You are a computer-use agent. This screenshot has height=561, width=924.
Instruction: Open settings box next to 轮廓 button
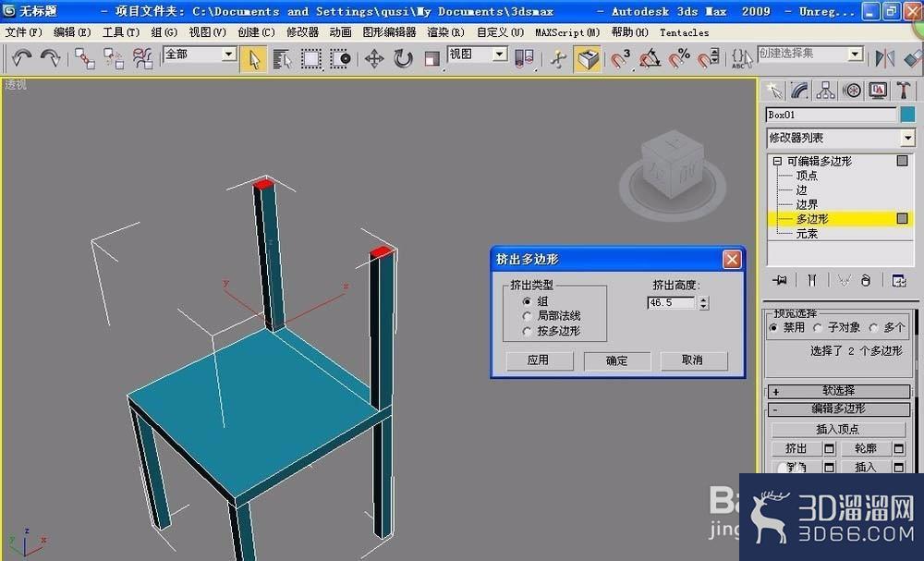pyautogui.click(x=899, y=449)
